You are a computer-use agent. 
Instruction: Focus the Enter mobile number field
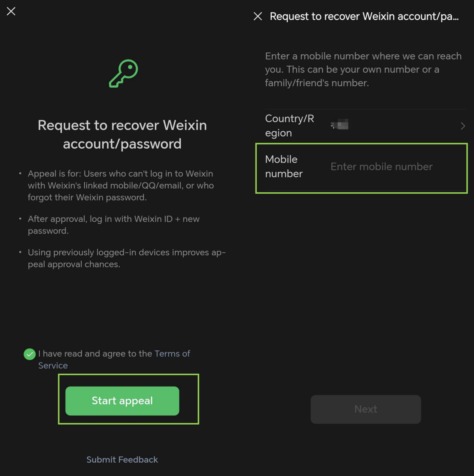point(381,167)
